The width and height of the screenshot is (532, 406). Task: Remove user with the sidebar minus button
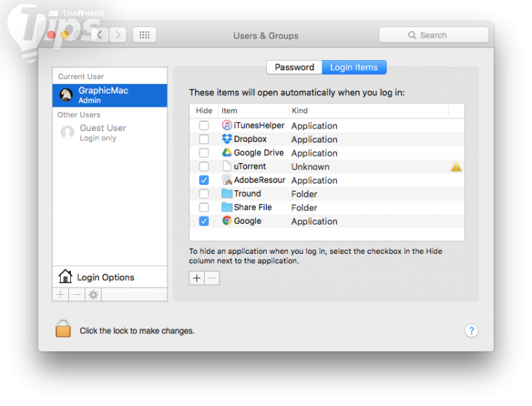click(x=77, y=295)
